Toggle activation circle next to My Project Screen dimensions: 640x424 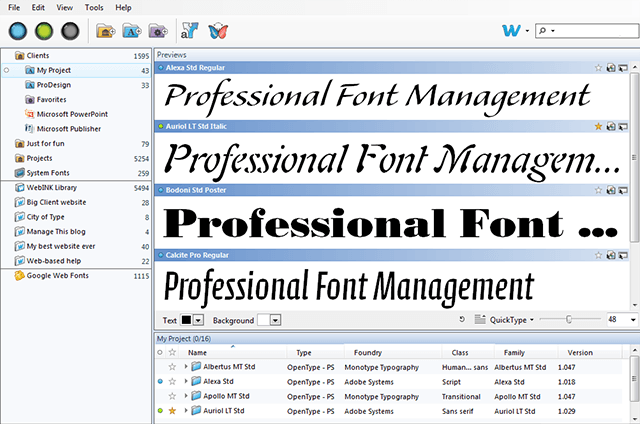click(x=6, y=70)
